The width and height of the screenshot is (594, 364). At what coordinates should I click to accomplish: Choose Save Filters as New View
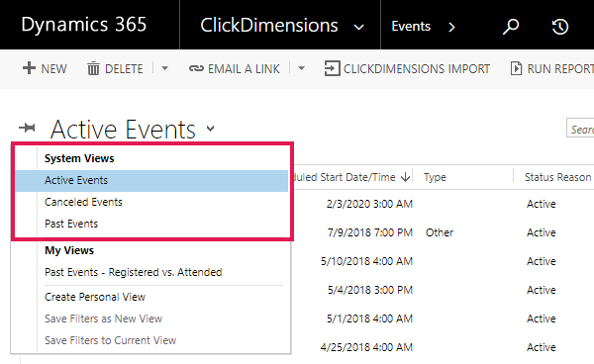(103, 318)
